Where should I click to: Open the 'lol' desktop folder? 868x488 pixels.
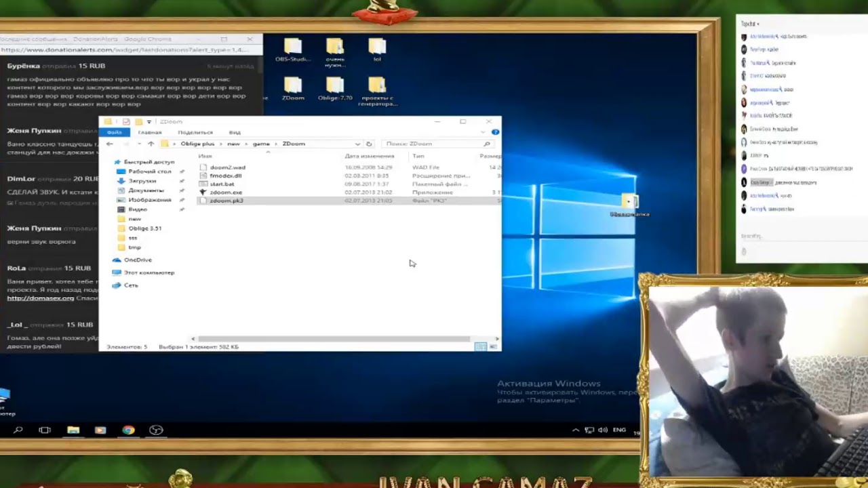click(x=377, y=49)
